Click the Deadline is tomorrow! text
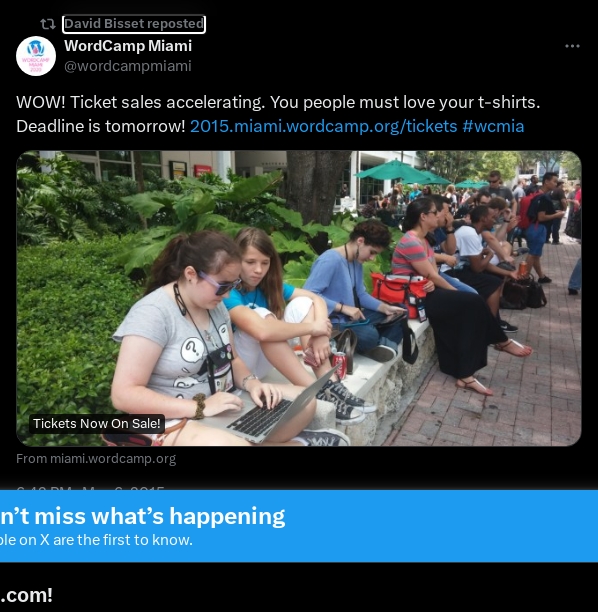The image size is (598, 612). pos(101,126)
